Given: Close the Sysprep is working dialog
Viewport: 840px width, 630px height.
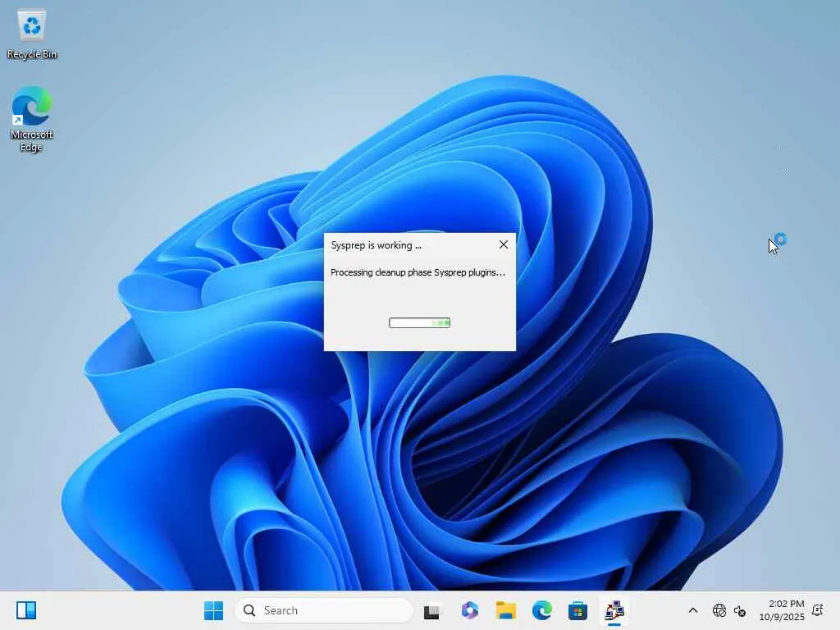Looking at the screenshot, I should (504, 244).
